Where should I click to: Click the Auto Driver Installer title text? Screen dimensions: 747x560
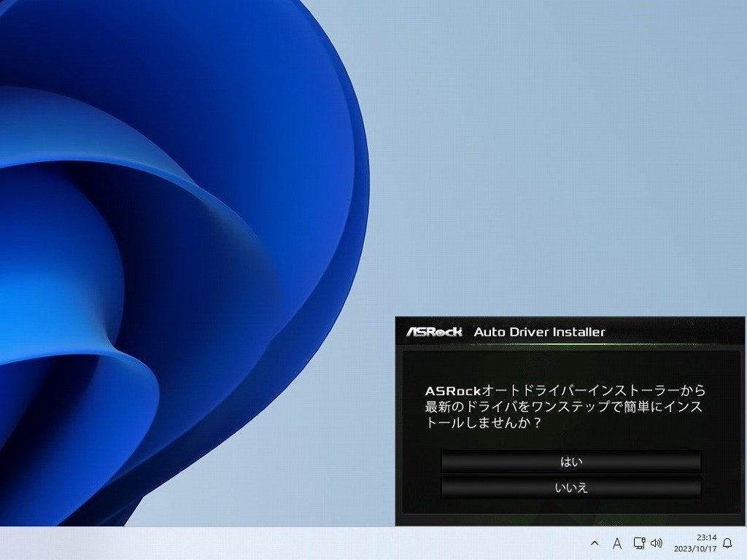pos(539,332)
